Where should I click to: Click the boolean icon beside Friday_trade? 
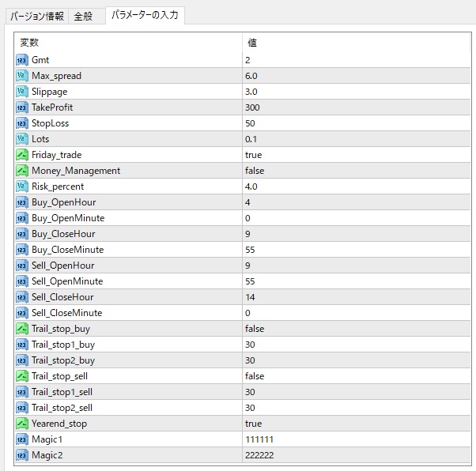click(22, 155)
